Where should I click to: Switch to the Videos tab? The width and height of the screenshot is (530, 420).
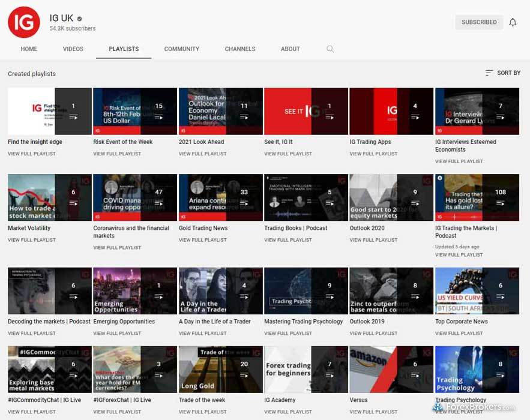73,49
